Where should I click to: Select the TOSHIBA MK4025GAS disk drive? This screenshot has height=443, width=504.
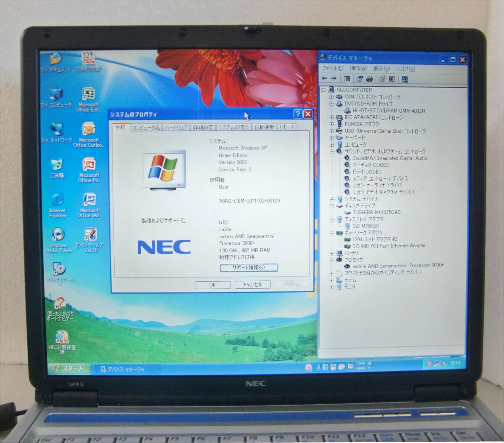click(373, 212)
